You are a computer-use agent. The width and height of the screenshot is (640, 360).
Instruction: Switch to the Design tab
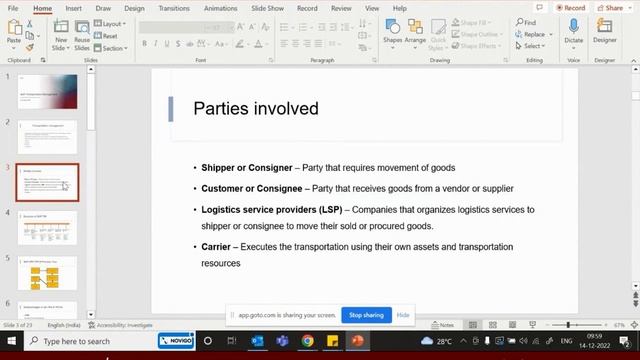coord(134,8)
